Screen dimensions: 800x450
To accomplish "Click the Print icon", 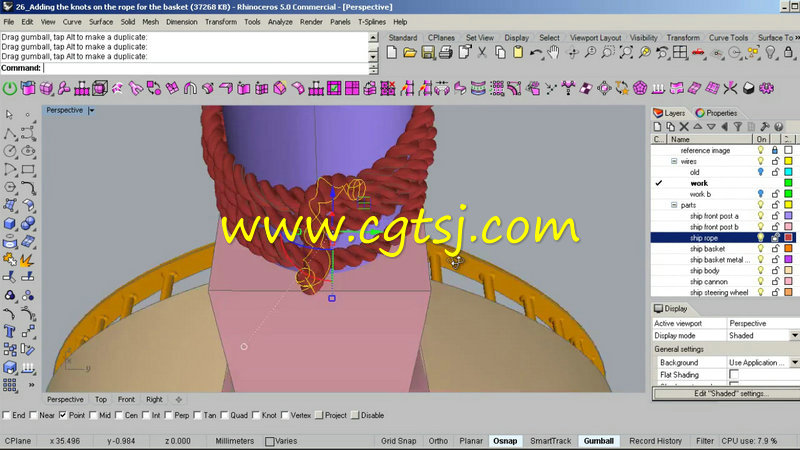I will point(446,53).
